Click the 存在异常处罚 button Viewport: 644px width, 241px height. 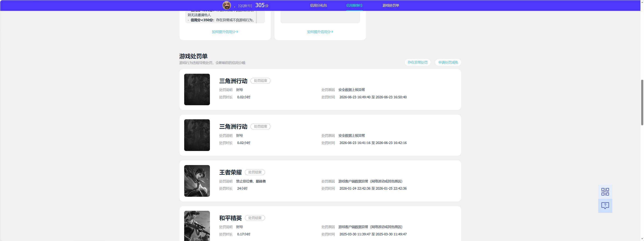coord(418,62)
